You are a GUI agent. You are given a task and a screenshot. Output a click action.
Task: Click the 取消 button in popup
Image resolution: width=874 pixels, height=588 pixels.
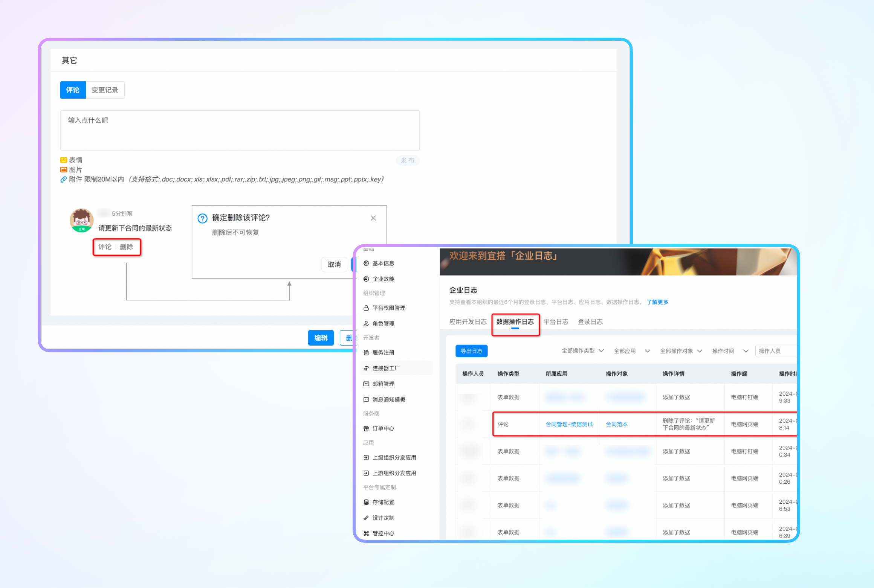coord(334,265)
